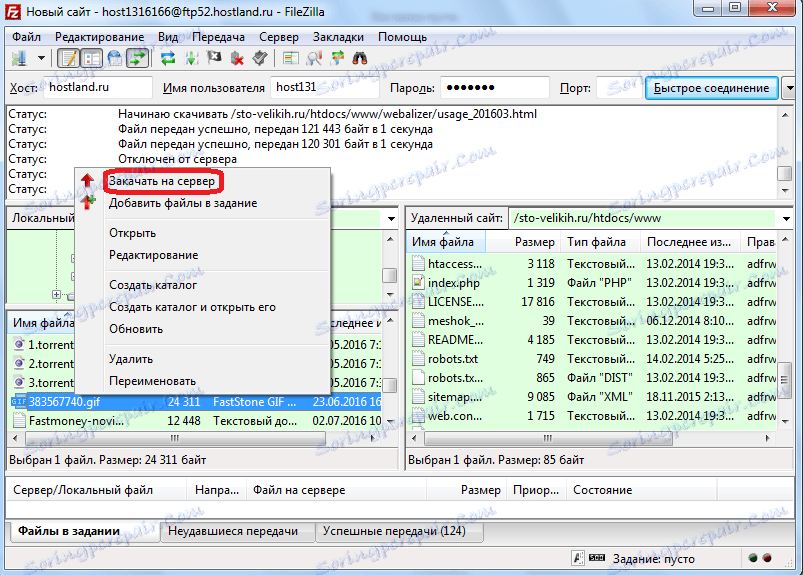Choose Добавить файлы в задание

[183, 203]
